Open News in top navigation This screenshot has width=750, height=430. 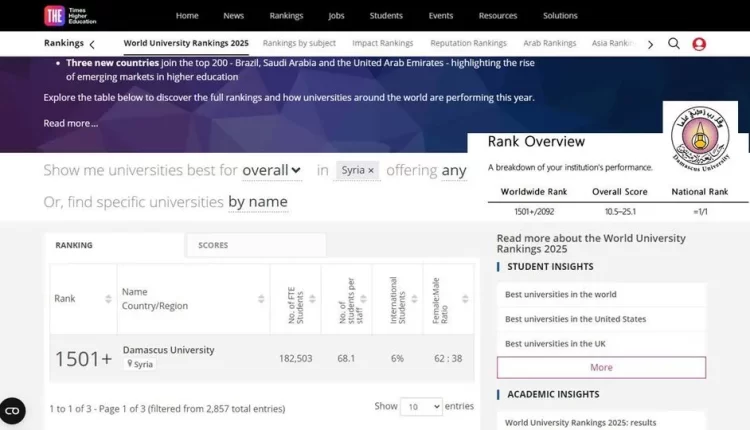pos(233,16)
